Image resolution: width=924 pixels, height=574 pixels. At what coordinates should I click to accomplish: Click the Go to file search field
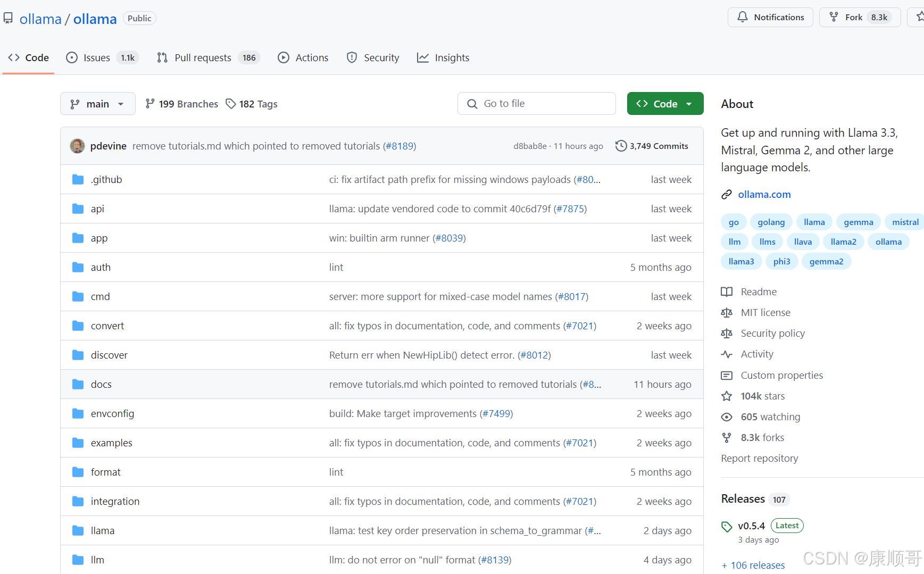pyautogui.click(x=536, y=104)
